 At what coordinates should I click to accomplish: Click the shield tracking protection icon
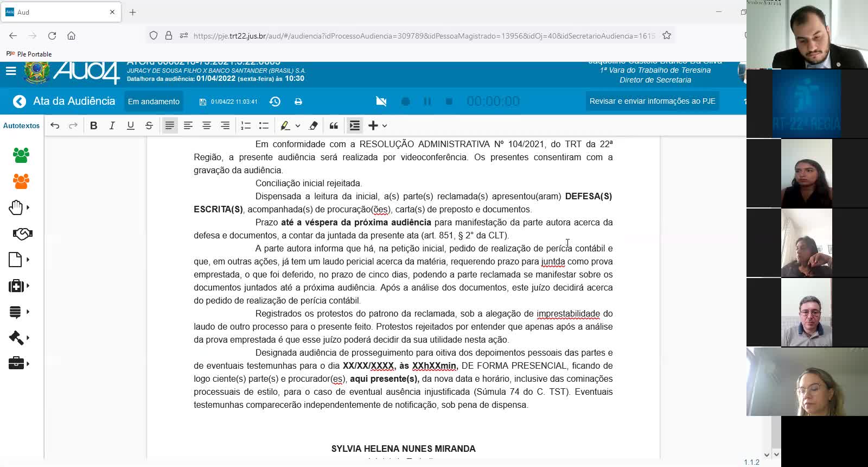(x=154, y=36)
